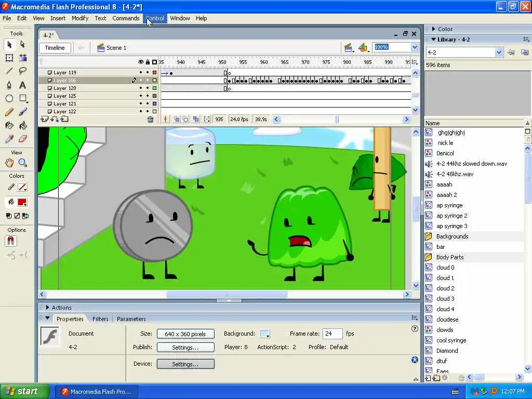Select the Gradient Transform tool
Viewport: 532px width, 399px height.
22,58
